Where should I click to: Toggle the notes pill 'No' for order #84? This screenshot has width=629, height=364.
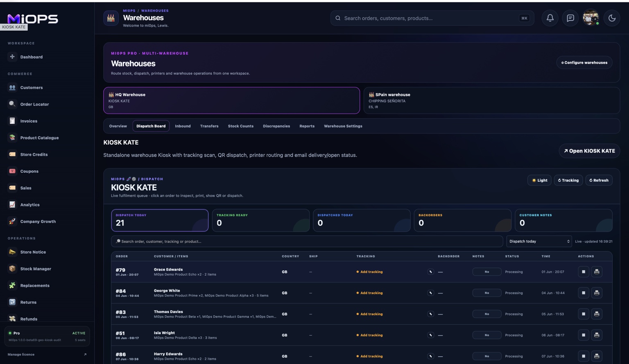click(x=487, y=293)
